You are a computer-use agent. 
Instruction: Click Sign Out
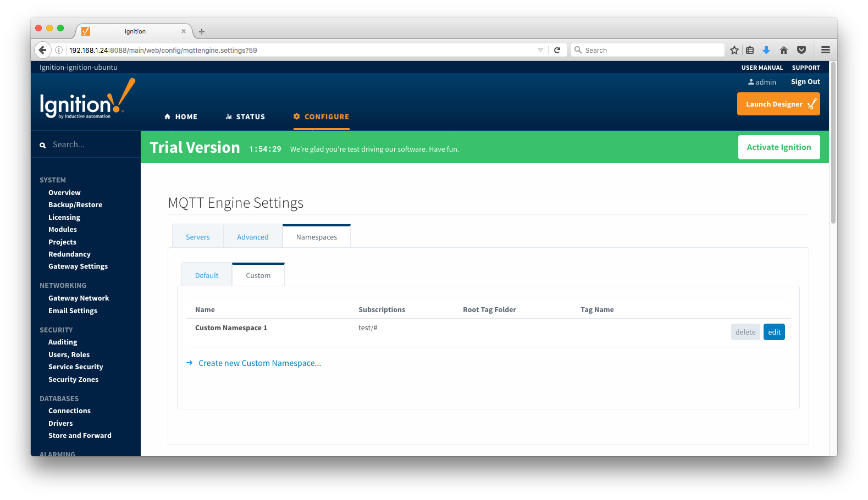(x=805, y=82)
